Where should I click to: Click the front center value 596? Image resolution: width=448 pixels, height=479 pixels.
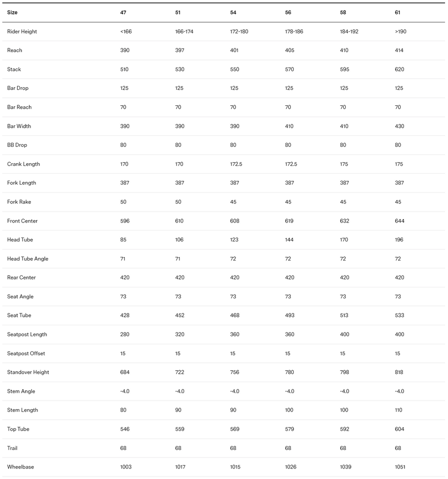click(125, 221)
